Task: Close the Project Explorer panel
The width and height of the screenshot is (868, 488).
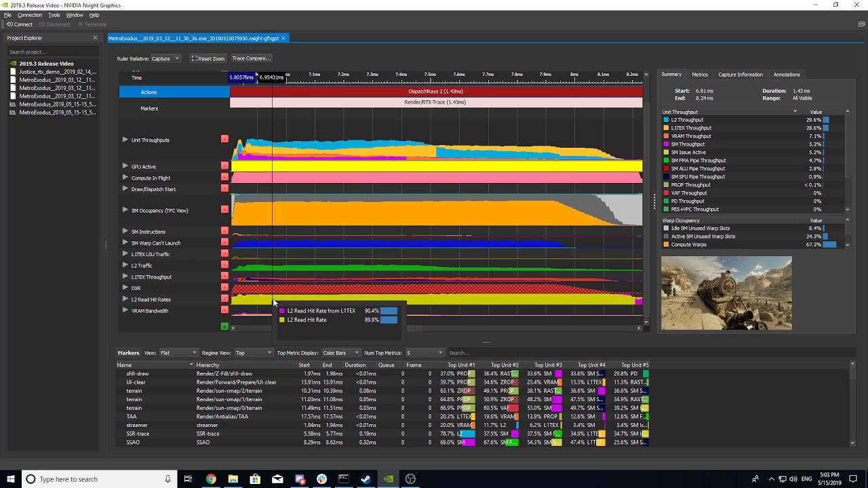Action: point(95,38)
